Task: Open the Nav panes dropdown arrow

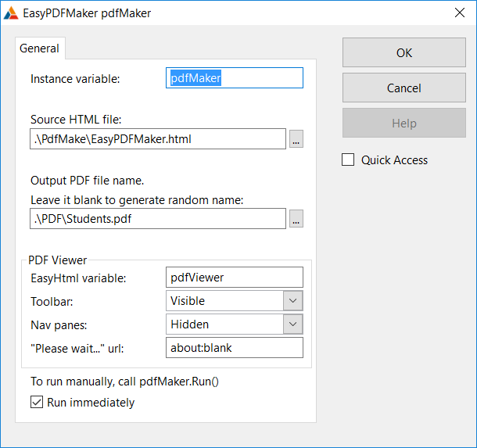Action: [293, 324]
